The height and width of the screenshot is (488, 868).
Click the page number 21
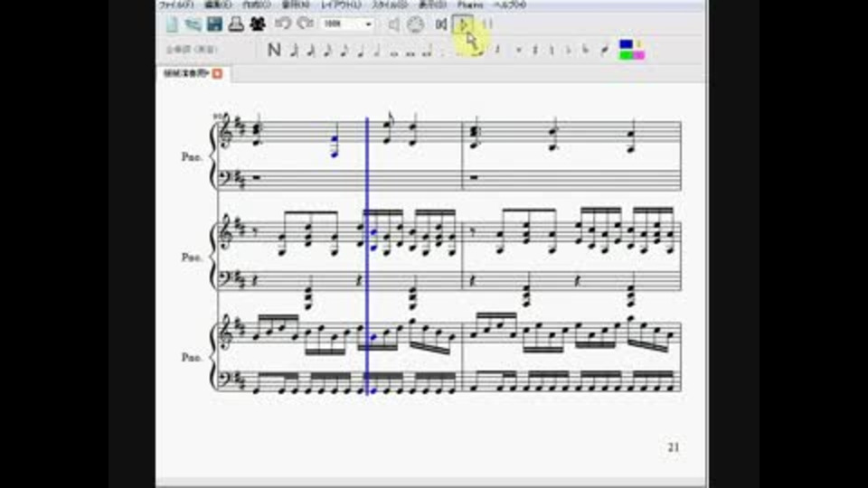click(673, 447)
